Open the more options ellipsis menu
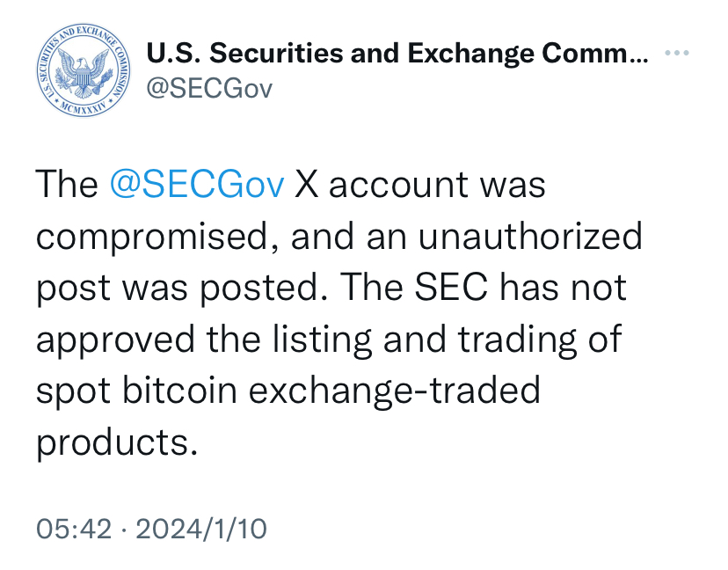This screenshot has height=570, width=728. 677,55
